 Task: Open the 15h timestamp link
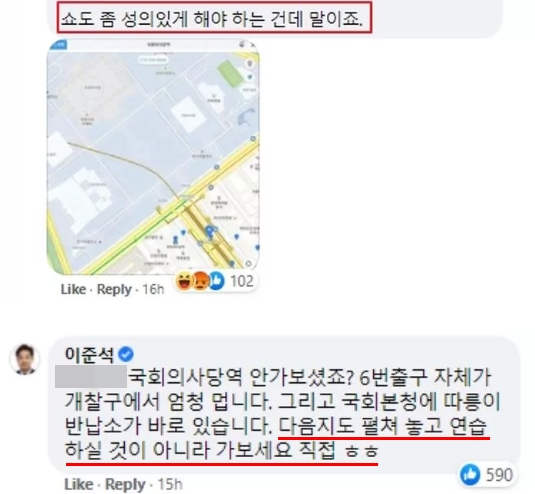[x=170, y=484]
